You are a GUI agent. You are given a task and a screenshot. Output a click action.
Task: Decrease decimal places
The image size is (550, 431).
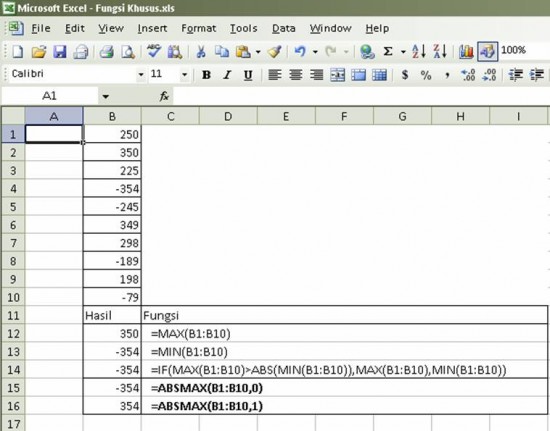(x=489, y=75)
